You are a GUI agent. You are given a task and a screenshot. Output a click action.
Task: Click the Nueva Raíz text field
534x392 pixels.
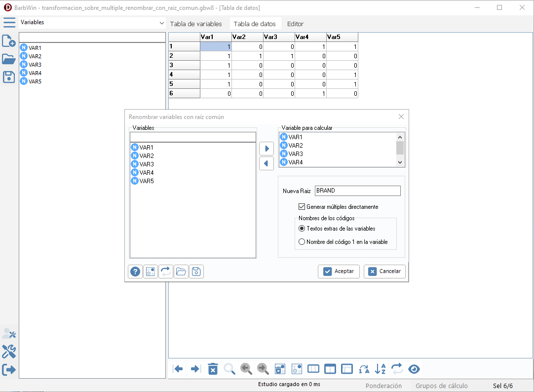pos(357,191)
